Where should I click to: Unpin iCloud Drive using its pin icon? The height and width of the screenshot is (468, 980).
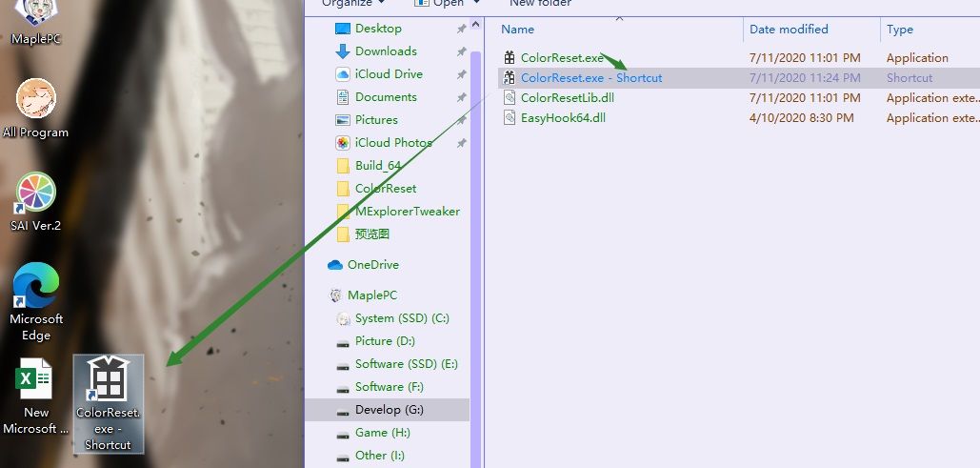(x=461, y=74)
